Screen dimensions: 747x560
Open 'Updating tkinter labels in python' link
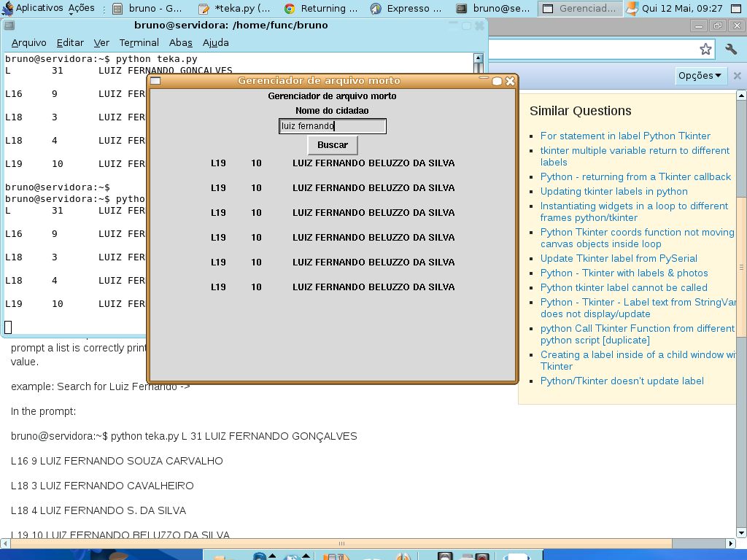(x=614, y=192)
